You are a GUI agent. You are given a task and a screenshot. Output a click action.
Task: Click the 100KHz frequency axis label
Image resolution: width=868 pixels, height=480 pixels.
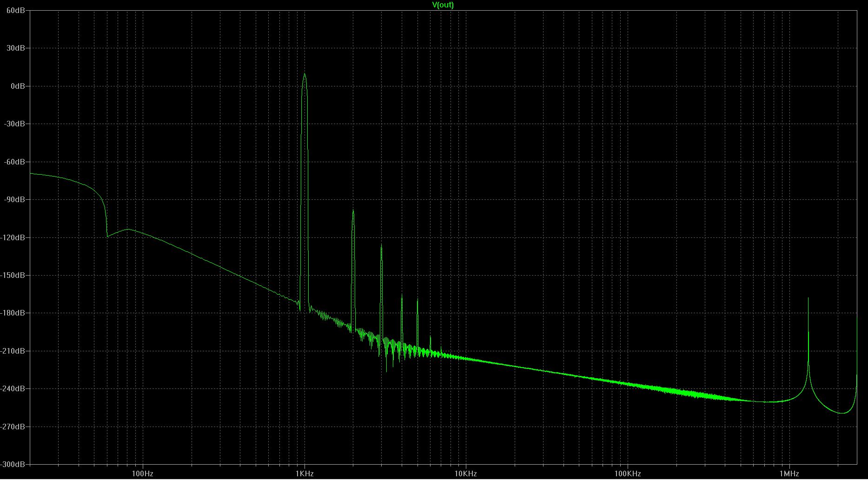628,474
